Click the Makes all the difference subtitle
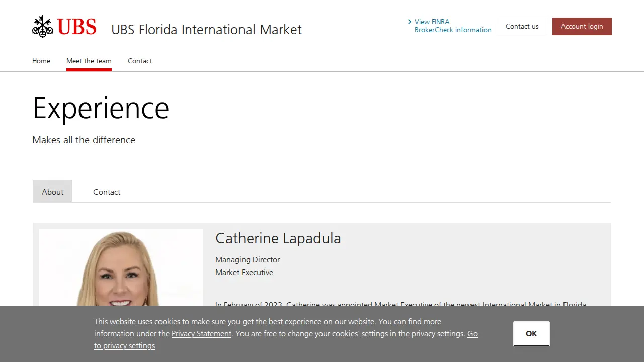This screenshot has height=362, width=644. (x=84, y=140)
